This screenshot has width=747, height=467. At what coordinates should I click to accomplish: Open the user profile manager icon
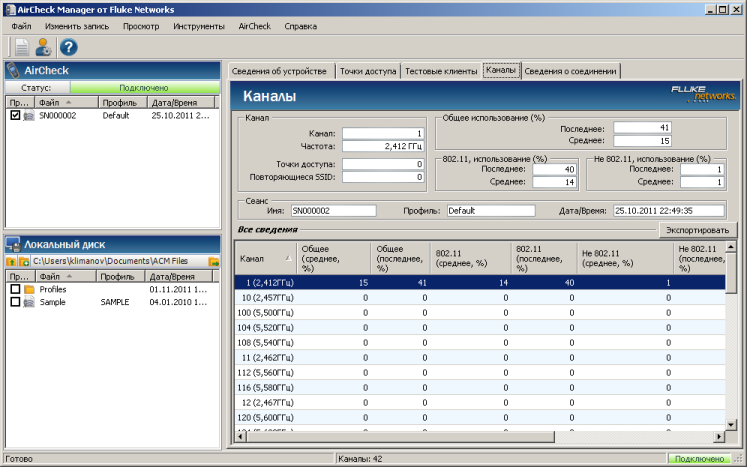click(x=43, y=47)
